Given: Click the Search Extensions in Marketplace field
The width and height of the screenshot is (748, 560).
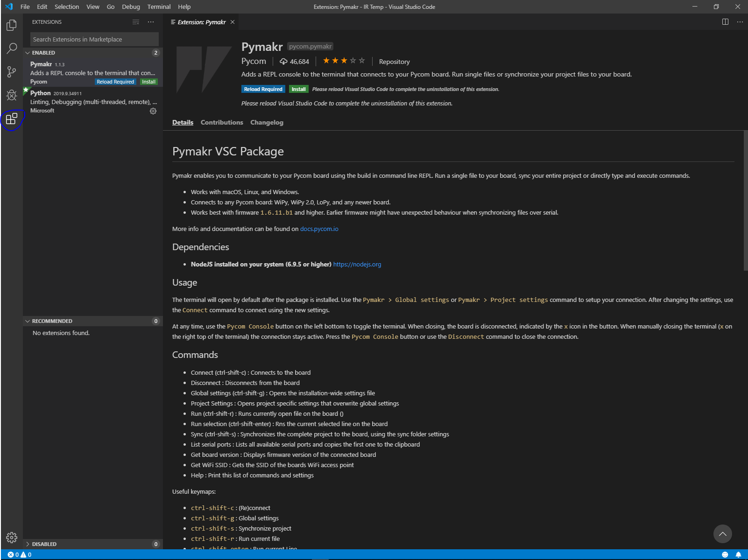Looking at the screenshot, I should [x=94, y=39].
